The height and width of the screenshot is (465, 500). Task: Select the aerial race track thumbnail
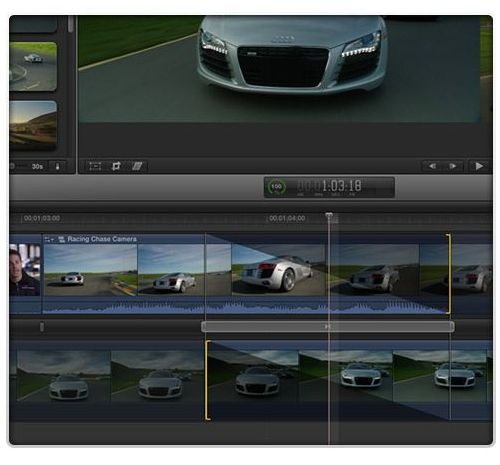[33, 66]
